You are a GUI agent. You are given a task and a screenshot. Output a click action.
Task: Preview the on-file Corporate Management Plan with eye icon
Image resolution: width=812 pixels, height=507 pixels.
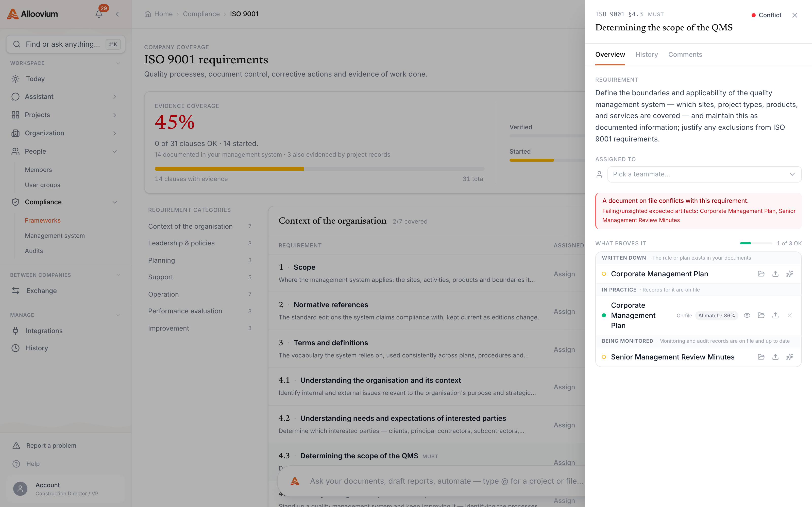pyautogui.click(x=747, y=315)
